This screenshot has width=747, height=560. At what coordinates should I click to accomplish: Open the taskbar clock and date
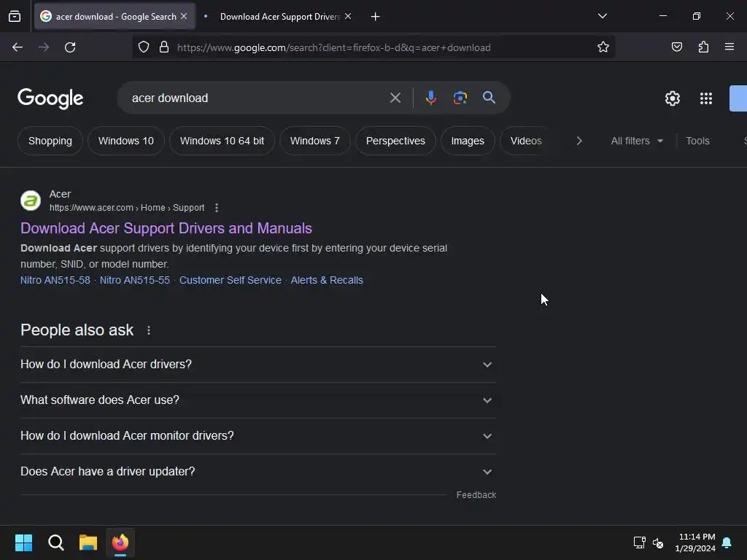695,542
